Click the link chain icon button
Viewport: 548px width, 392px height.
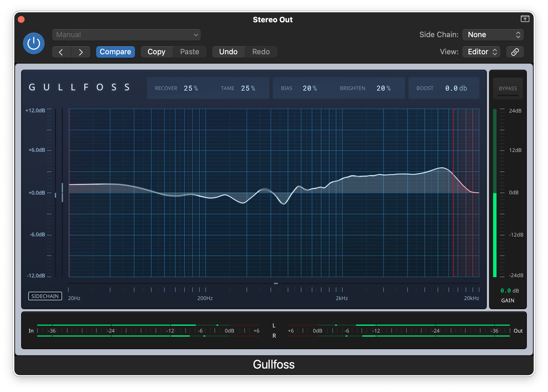pos(515,52)
